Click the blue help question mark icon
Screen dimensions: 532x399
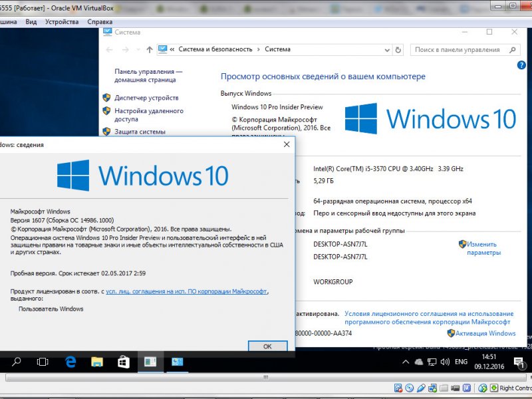[x=521, y=65]
